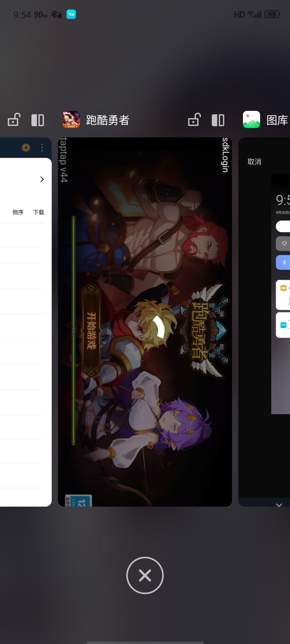Select 倒序 in the left card
Viewport: 290px width, 644px height.
point(18,212)
